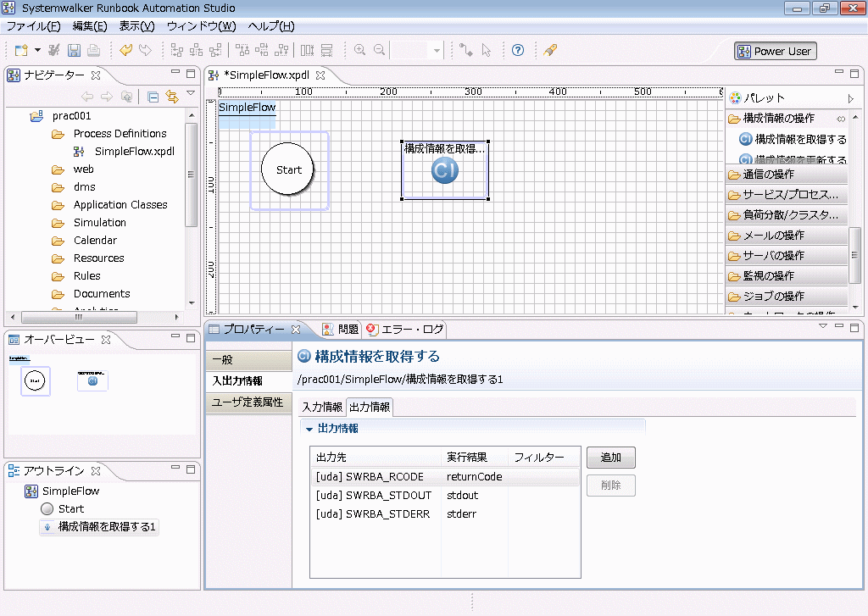Open the 編集 menu
This screenshot has height=616, width=868.
click(90, 26)
